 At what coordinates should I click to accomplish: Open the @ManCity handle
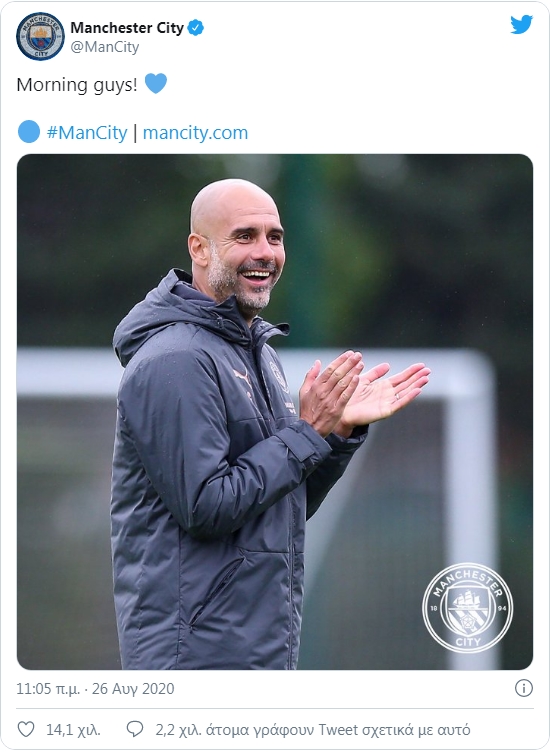click(x=105, y=47)
